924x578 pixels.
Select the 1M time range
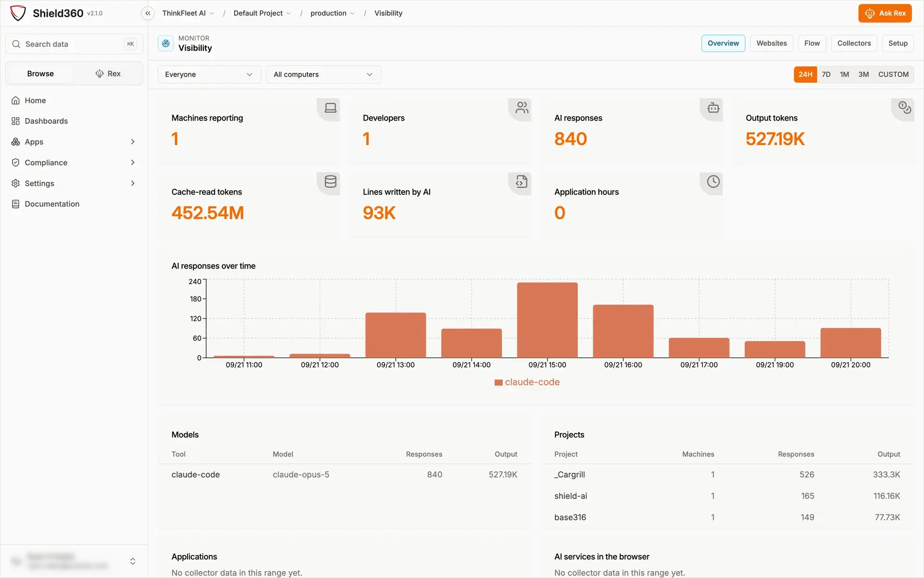845,74
